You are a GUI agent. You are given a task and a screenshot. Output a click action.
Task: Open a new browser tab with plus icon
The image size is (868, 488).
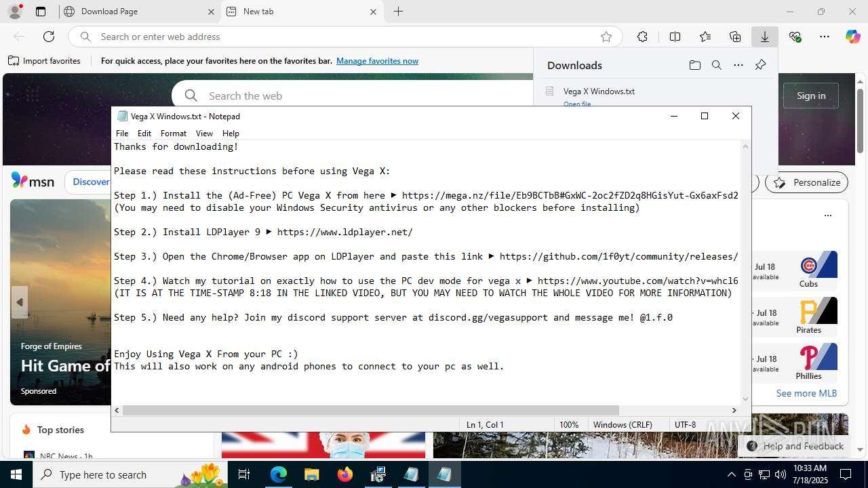398,12
